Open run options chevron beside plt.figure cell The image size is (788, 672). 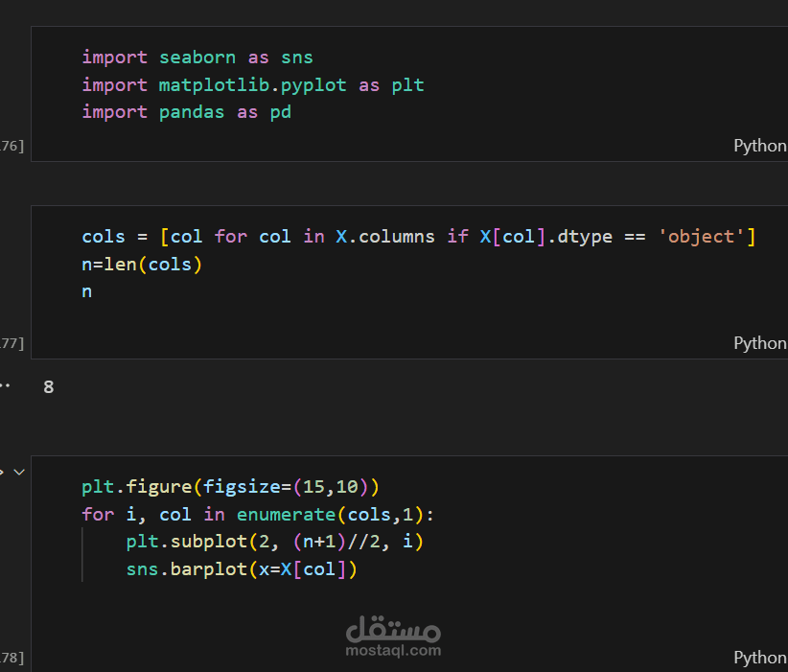tap(19, 472)
